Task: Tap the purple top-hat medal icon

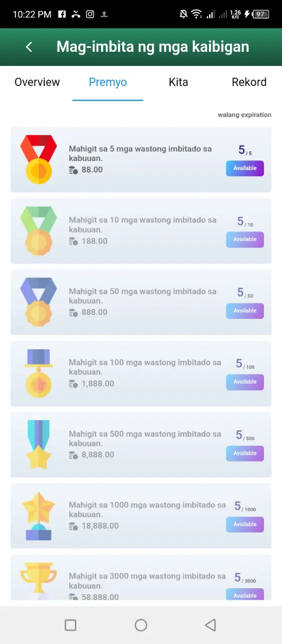Action: point(39,373)
